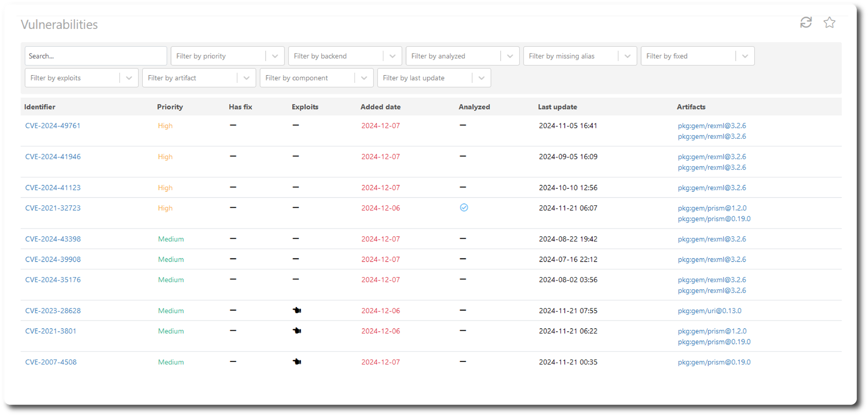Click the refresh icon near the page title

click(806, 23)
